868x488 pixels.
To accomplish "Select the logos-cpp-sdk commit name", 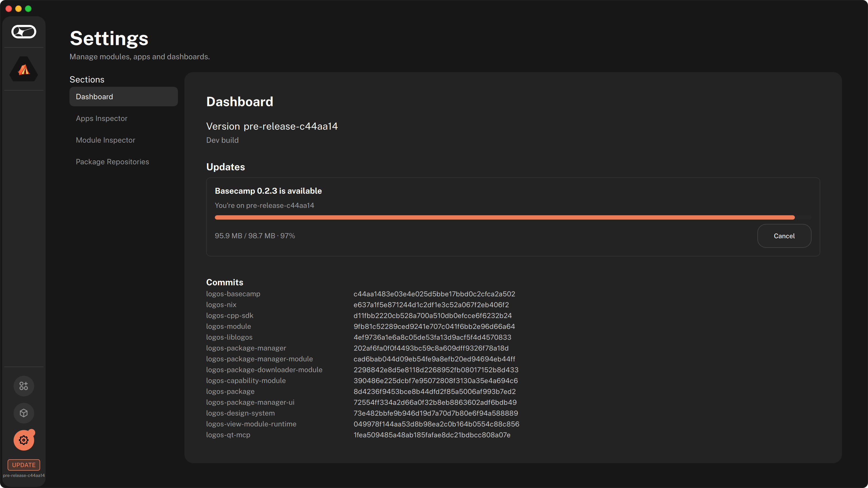I will tap(230, 316).
